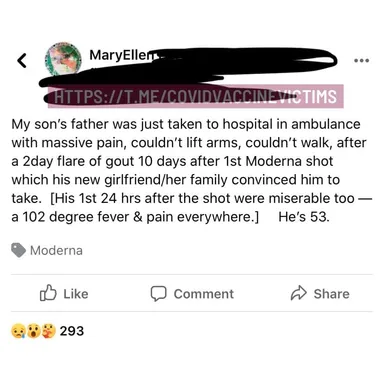Image resolution: width=384 pixels, height=371 pixels.
Task: Click the gray tag icon beside Moderna
Action: click(18, 250)
